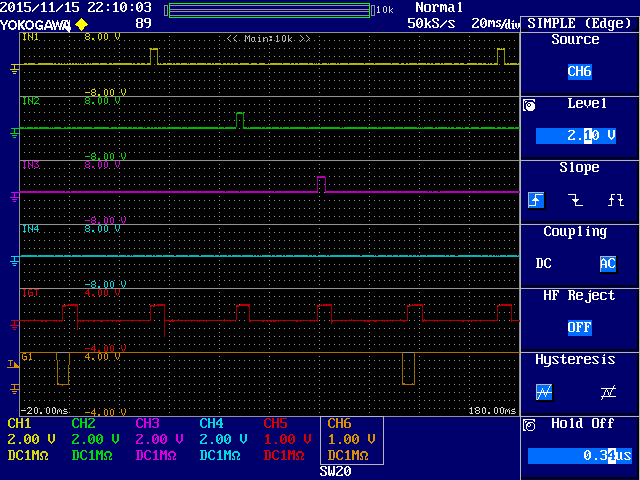Click the 180.00ms end time label

[492, 410]
